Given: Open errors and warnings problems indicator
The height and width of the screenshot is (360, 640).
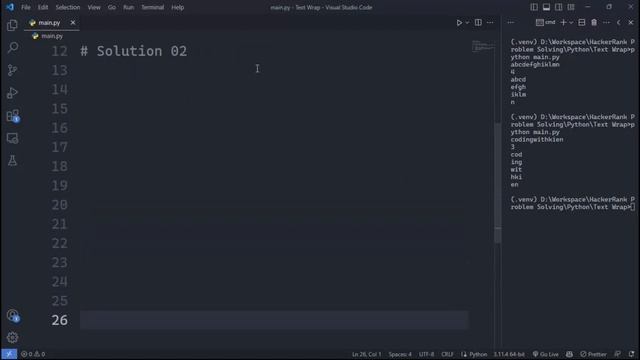Looking at the screenshot, I should pyautogui.click(x=33, y=354).
